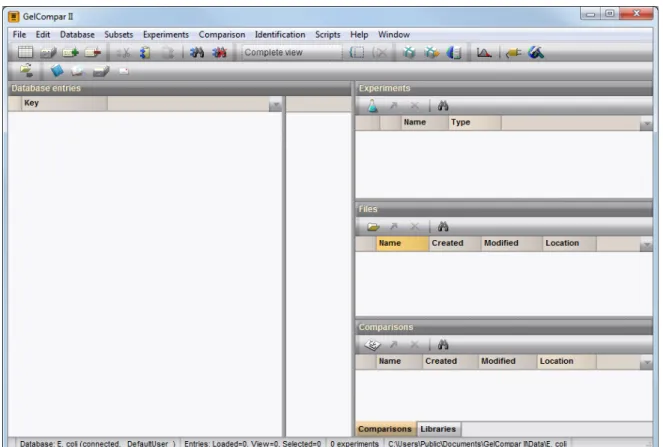Click the table grid icon in the main toolbar
This screenshot has width=663, height=447.
[x=25, y=52]
